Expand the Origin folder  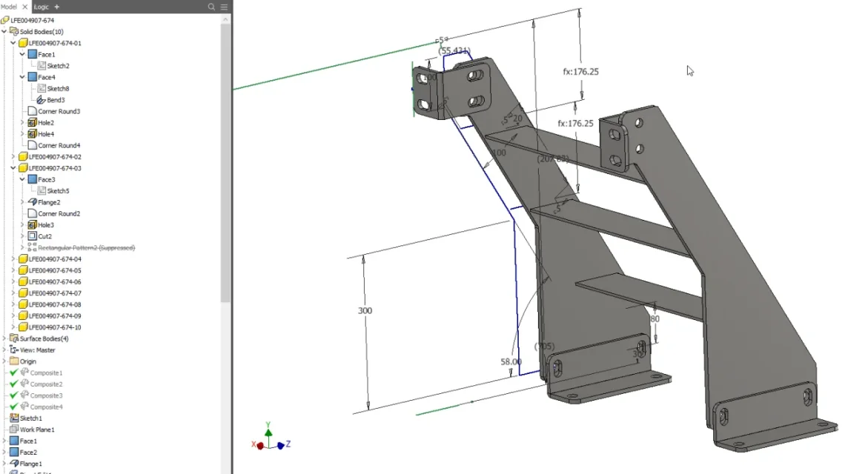4,361
